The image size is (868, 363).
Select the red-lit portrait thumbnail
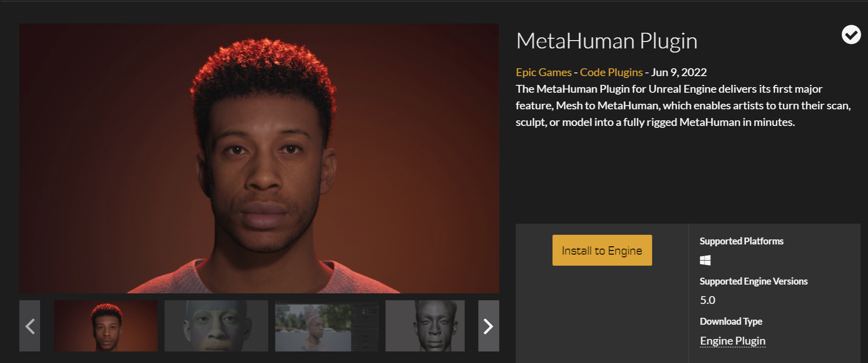[x=106, y=326]
